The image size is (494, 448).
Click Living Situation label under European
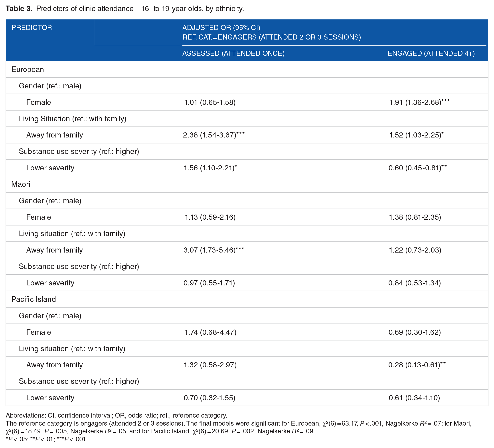tap(73, 119)
